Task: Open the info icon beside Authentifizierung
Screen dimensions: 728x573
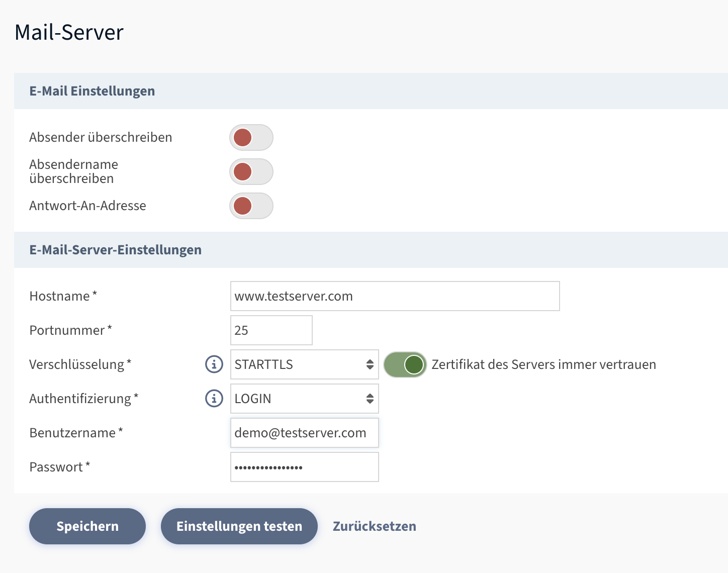Action: tap(214, 399)
